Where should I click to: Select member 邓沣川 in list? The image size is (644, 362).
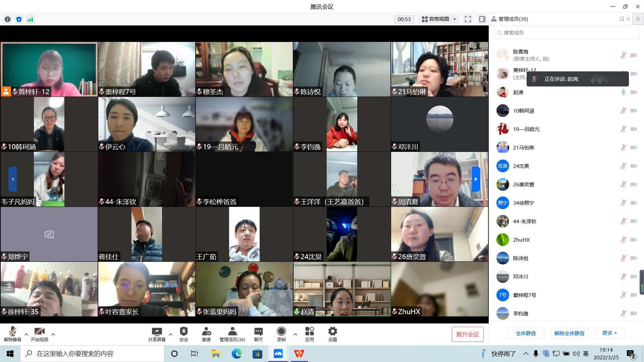click(x=566, y=277)
